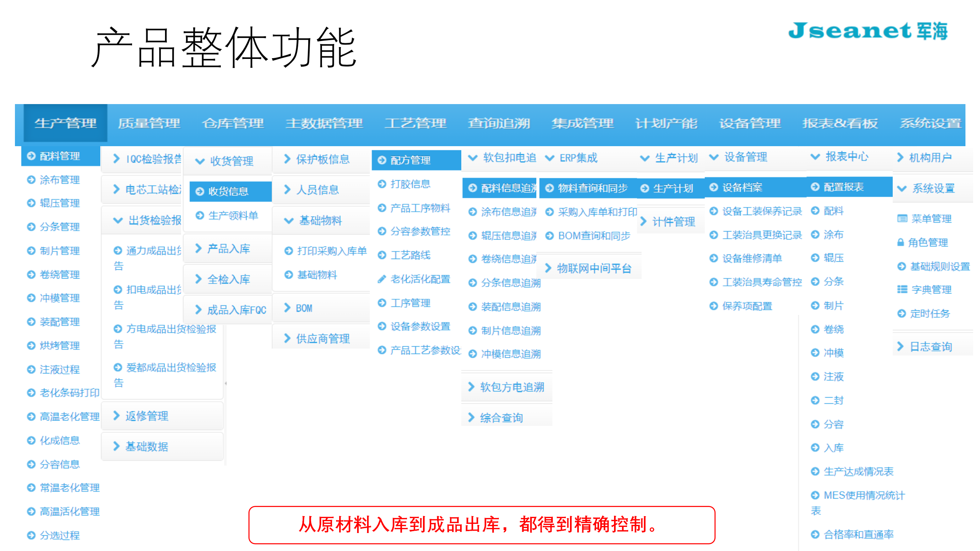Open the BOM查询和同步 link
This screenshot has height=551, width=980.
(x=594, y=236)
